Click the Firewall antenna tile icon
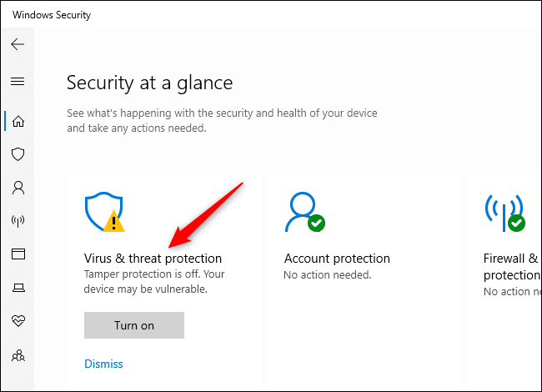The image size is (542, 392). click(505, 213)
